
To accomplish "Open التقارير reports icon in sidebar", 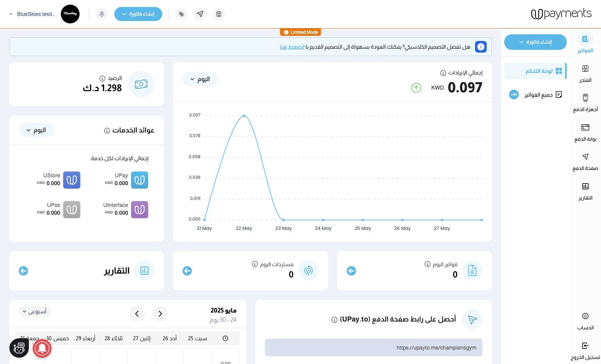I will click(x=585, y=191).
